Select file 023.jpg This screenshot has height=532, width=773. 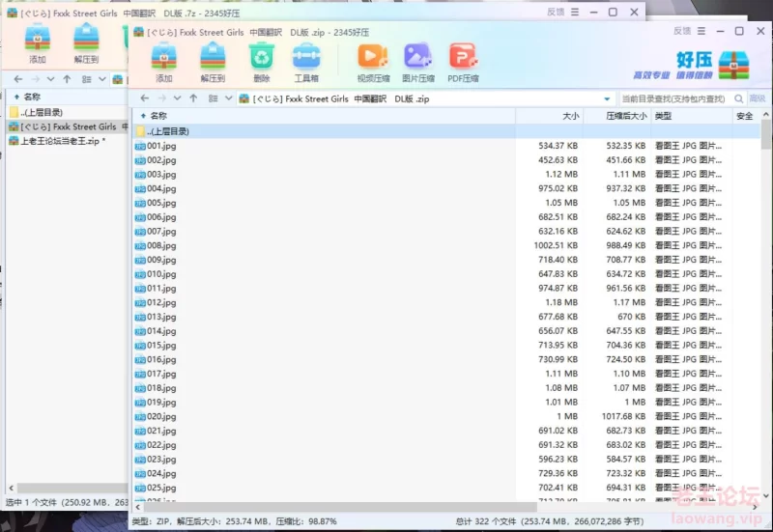click(161, 459)
